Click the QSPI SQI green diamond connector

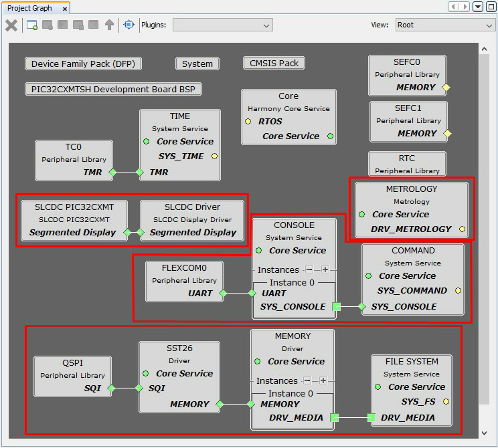click(x=111, y=388)
